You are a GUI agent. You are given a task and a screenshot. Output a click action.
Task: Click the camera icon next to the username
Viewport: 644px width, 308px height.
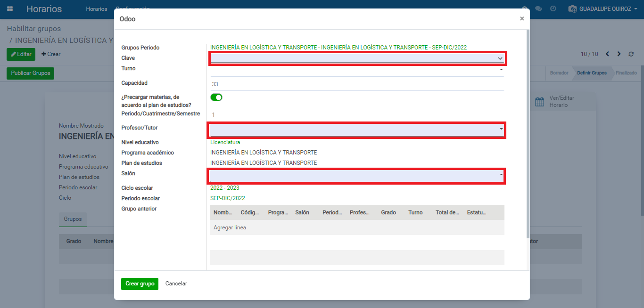[572, 9]
